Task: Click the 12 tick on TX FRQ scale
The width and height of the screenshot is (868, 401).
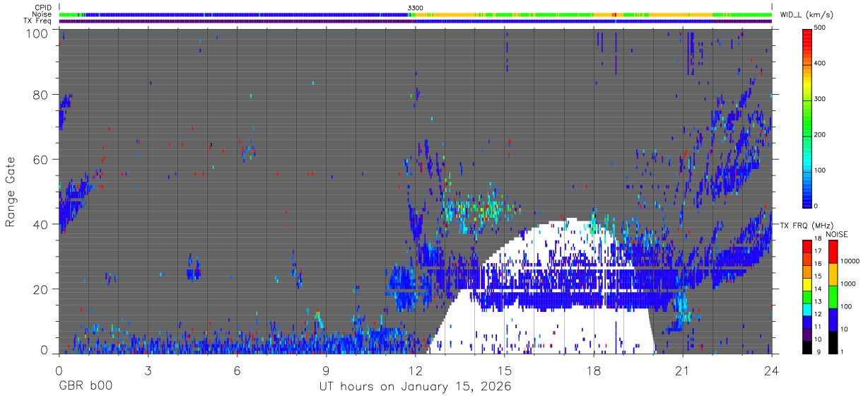Action: coord(817,313)
